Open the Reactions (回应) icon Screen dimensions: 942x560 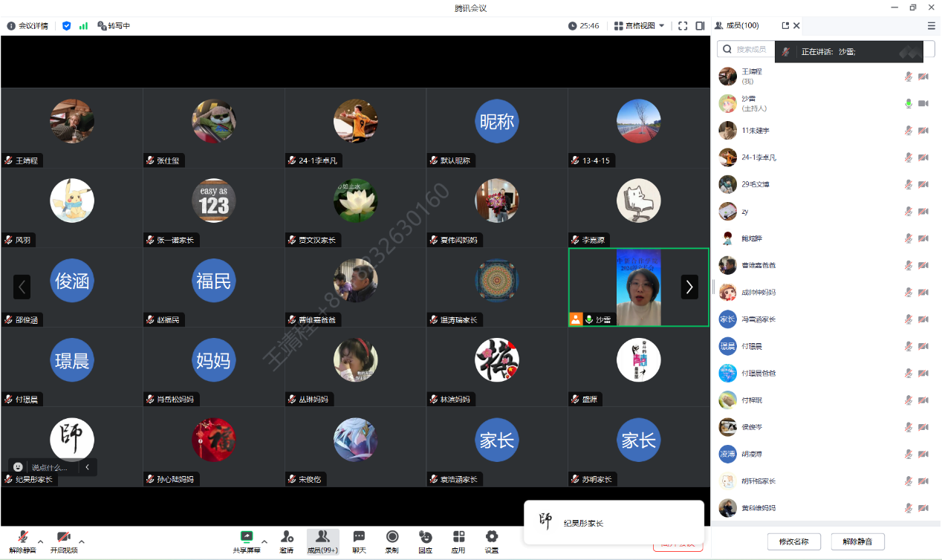425,538
